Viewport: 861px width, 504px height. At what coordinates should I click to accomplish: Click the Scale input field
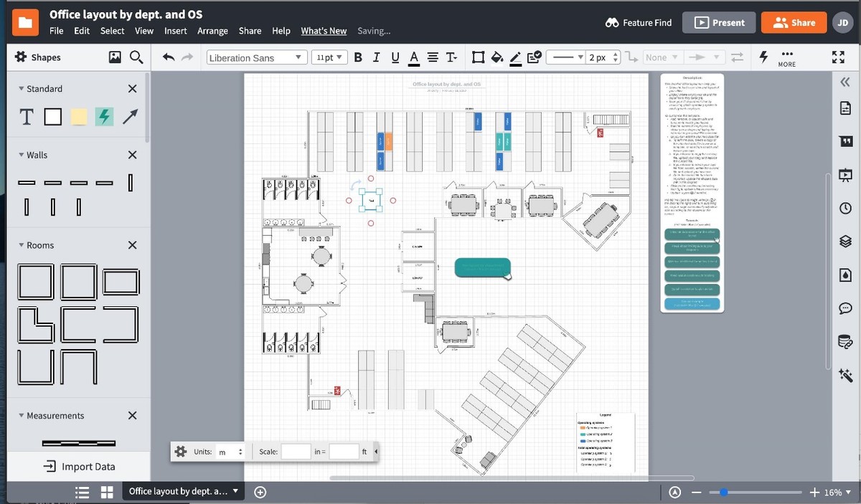(x=296, y=452)
